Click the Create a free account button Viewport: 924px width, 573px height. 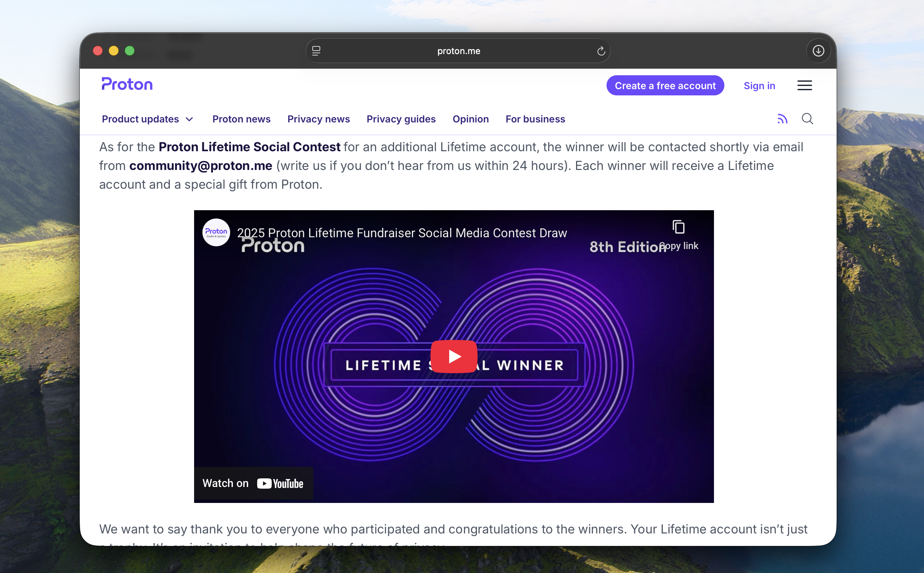[665, 85]
